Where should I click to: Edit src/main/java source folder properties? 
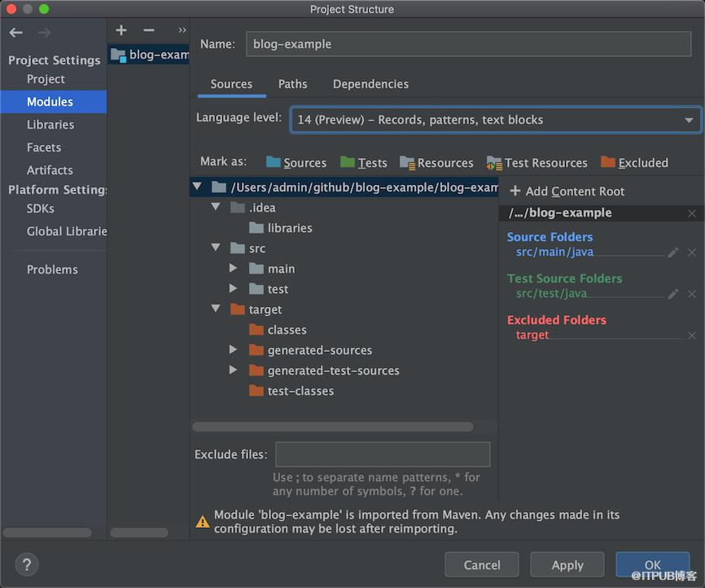click(x=672, y=252)
